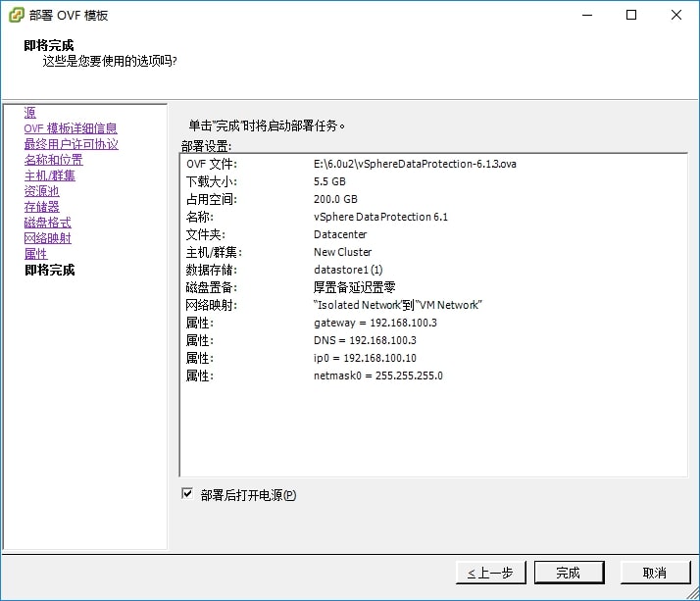
Task: Click the 部署设置 heading label
Action: 206,146
